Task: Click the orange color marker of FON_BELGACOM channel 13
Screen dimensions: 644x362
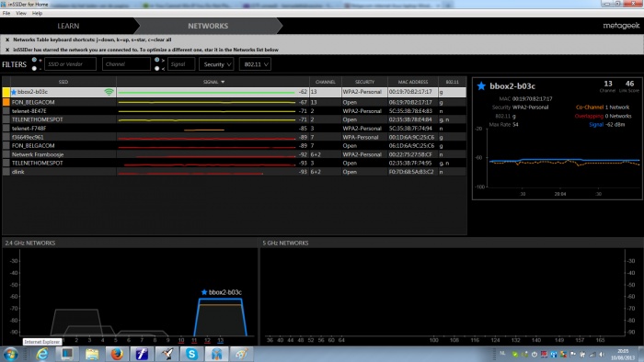Action: [6, 102]
